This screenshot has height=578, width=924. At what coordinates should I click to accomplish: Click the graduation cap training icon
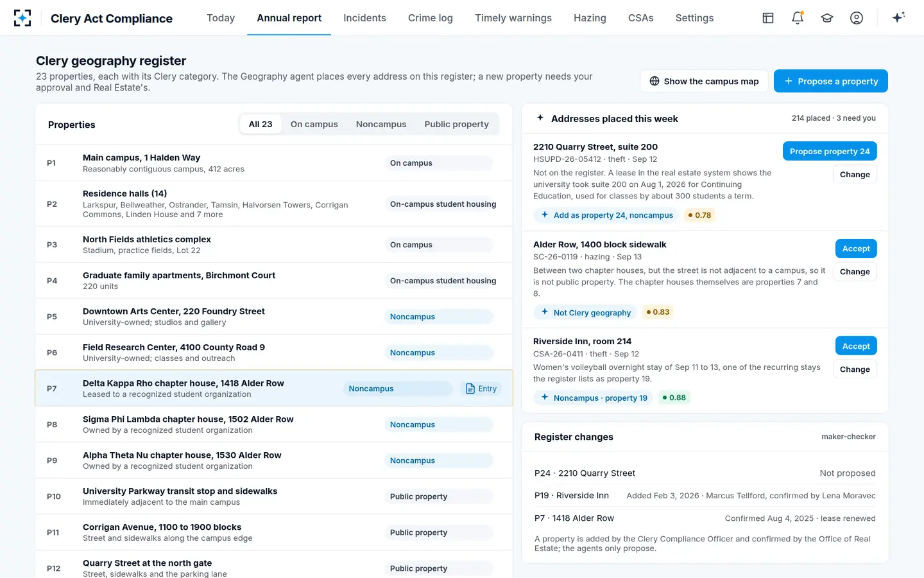pos(827,18)
